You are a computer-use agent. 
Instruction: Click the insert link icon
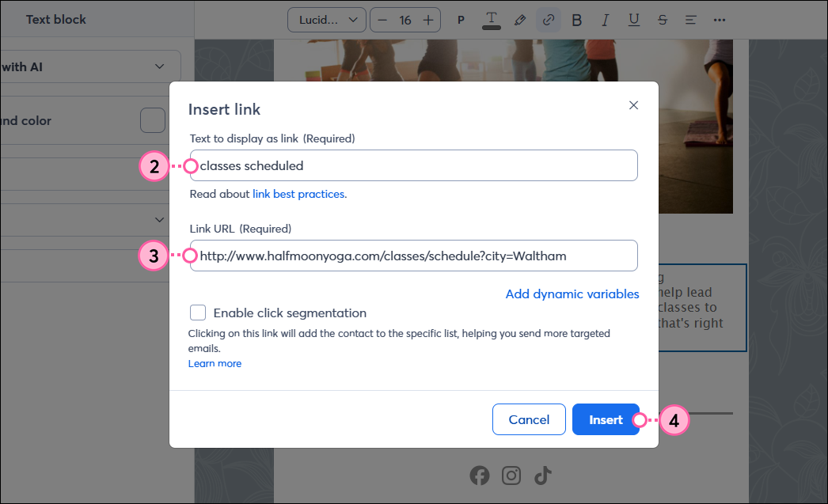pos(549,20)
